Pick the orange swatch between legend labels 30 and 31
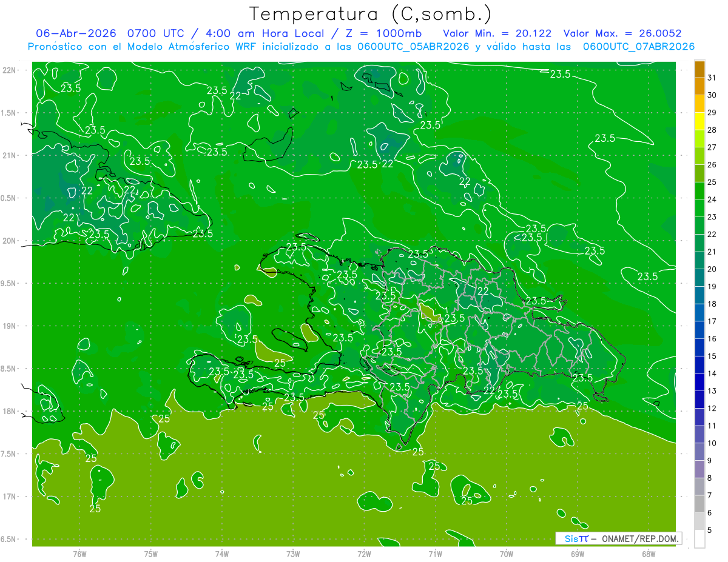Image resolution: width=728 pixels, height=562 pixels. click(699, 87)
